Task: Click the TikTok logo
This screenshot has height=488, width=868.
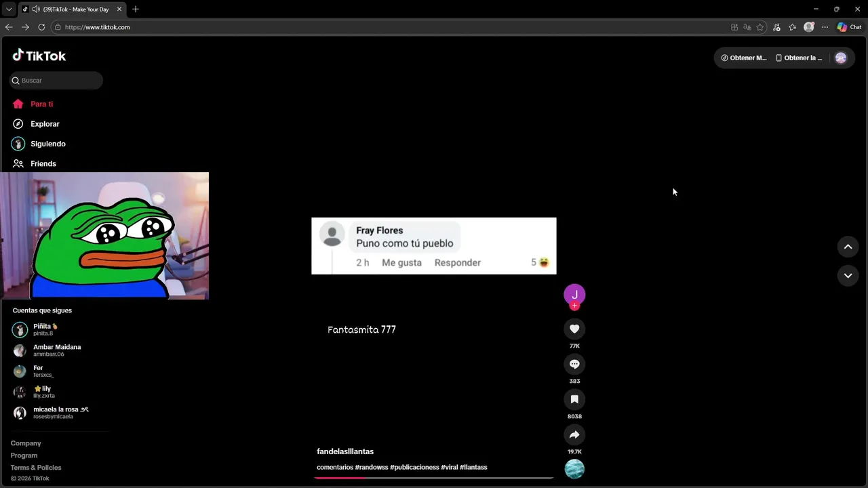Action: [x=39, y=56]
